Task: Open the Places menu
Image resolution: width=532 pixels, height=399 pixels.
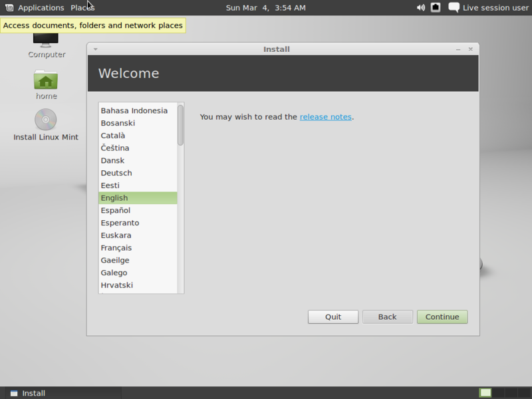Action: point(82,8)
